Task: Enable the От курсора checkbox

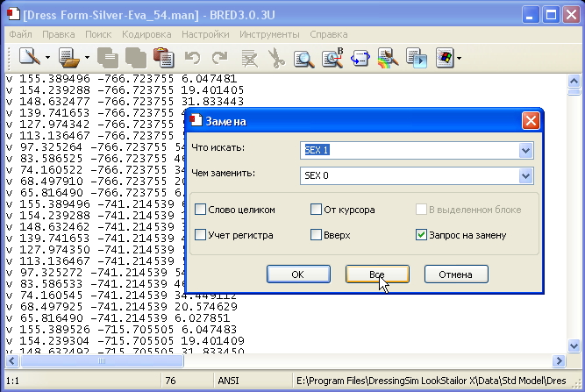Action: tap(316, 210)
